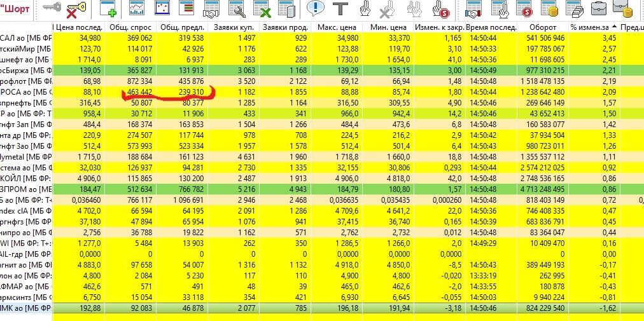Open the price chart icon in toolbar

click(x=137, y=8)
